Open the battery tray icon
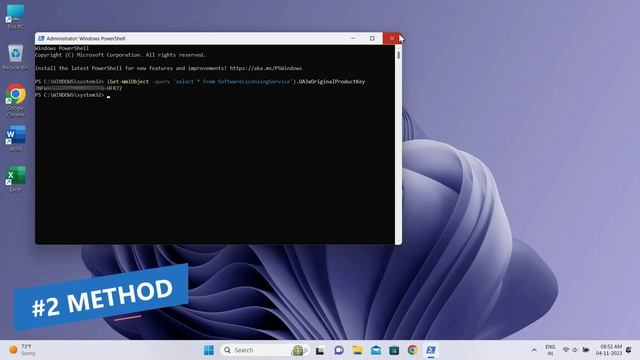Viewport: 640px width, 360px height. point(586,350)
